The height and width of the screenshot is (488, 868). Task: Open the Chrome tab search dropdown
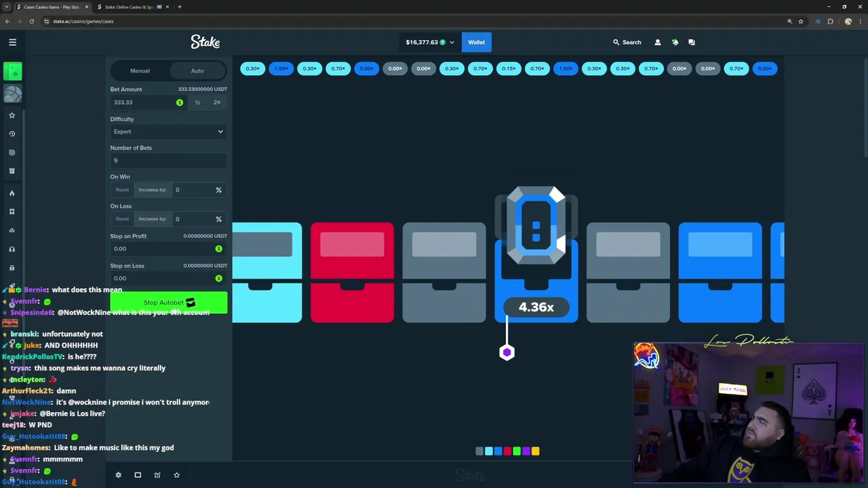coord(7,7)
